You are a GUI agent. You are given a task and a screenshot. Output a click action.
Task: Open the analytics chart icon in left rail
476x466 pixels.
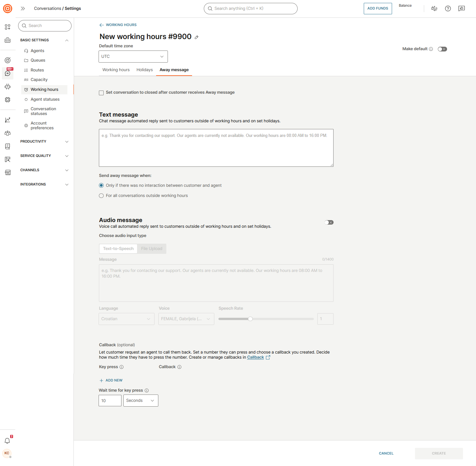[x=8, y=120]
